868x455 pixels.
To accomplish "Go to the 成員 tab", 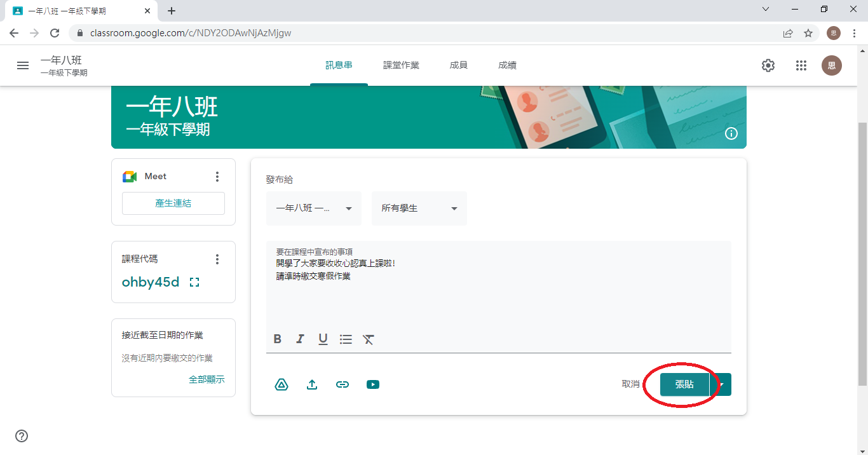I will tap(458, 65).
